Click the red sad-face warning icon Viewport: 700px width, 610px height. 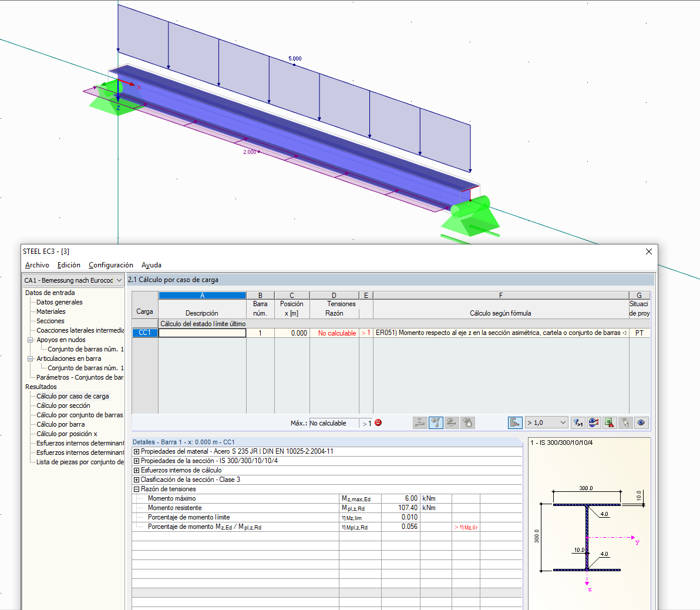[x=378, y=423]
